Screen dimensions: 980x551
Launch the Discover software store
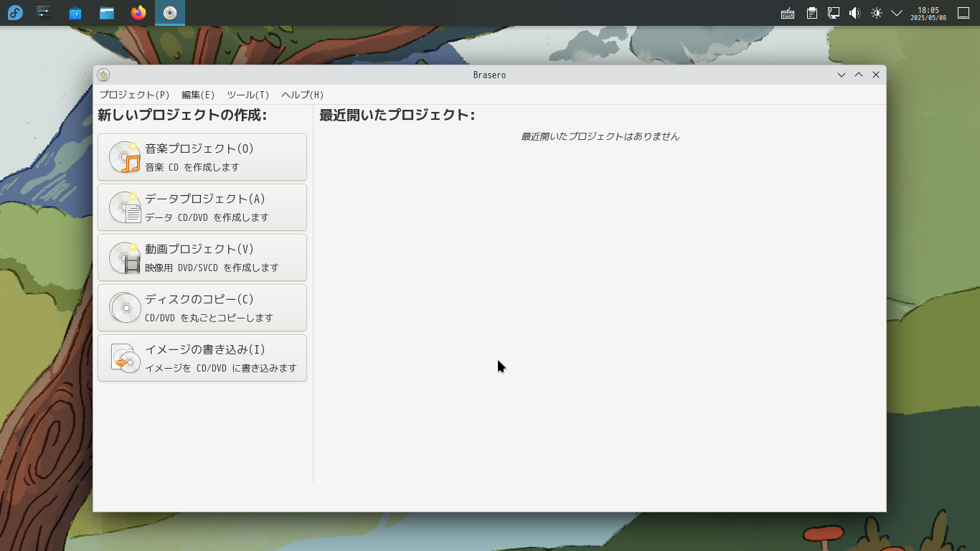pyautogui.click(x=75, y=13)
